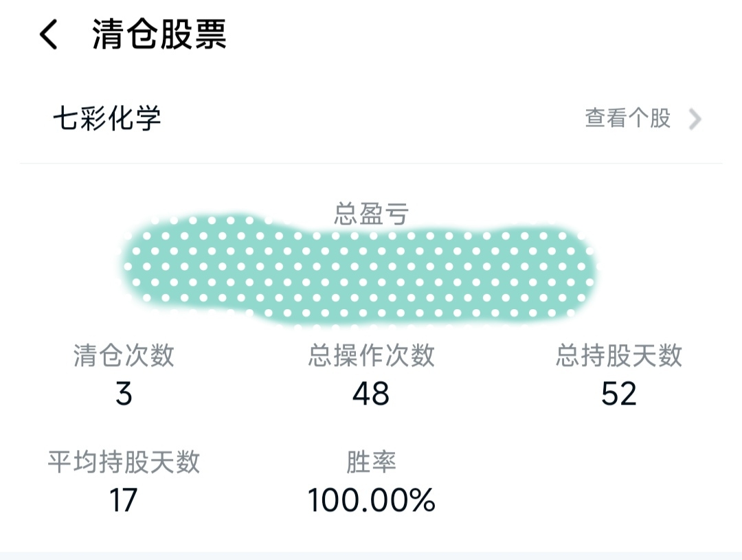Tap the 平均持股天数 label
Image resolution: width=742 pixels, height=560 pixels.
[124, 462]
